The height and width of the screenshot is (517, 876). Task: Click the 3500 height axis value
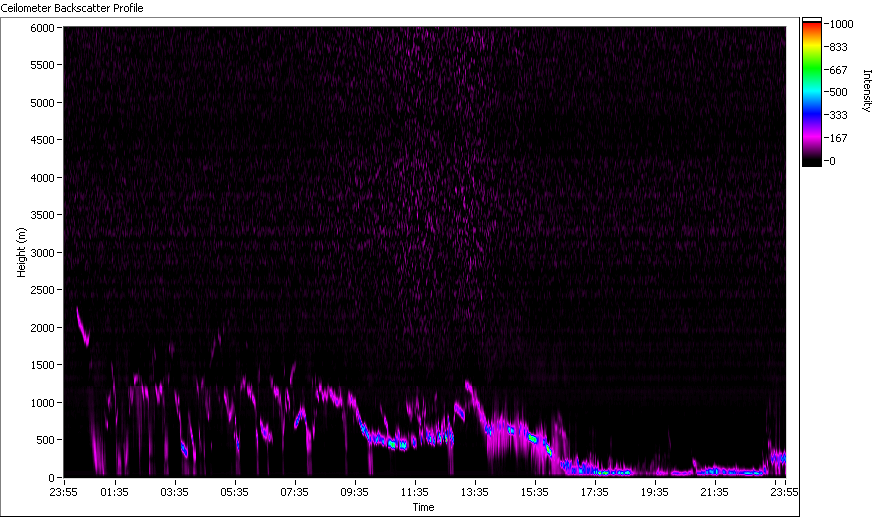coord(42,215)
